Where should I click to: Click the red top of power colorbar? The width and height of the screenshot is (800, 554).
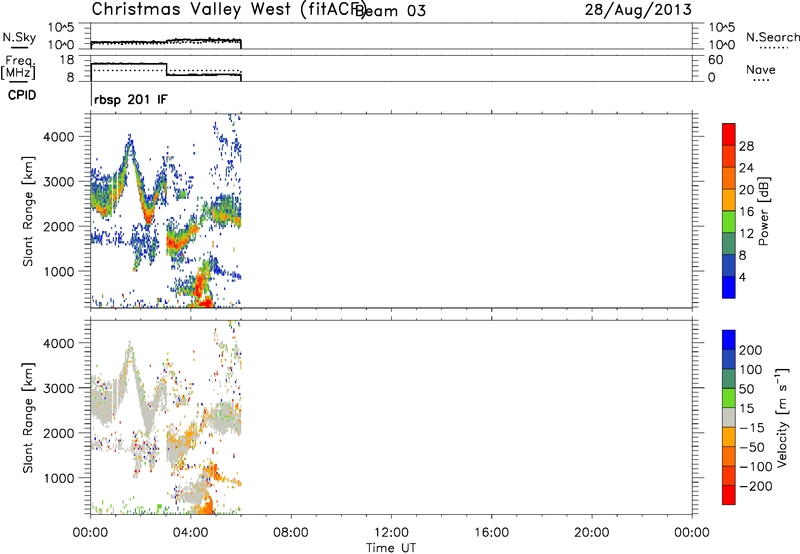point(729,134)
